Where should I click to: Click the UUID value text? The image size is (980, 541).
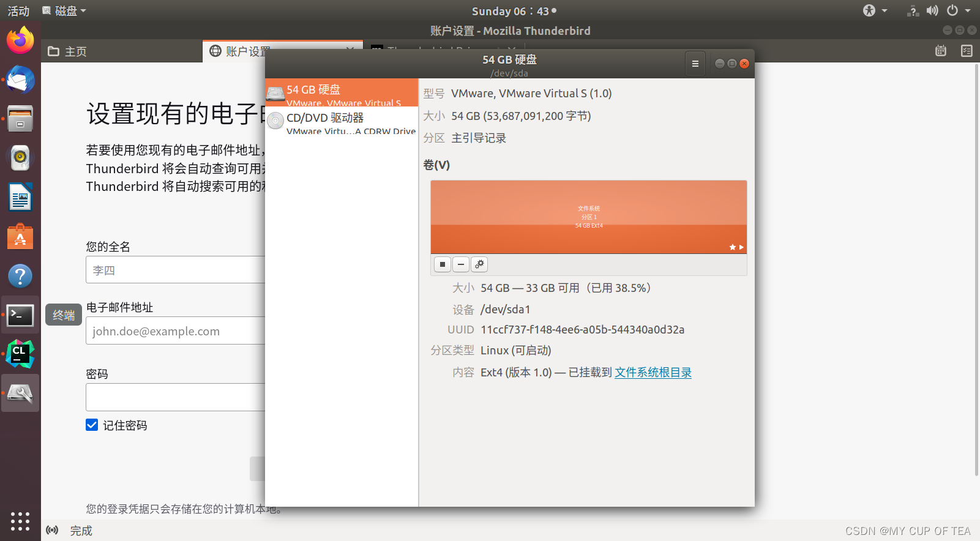coord(582,329)
